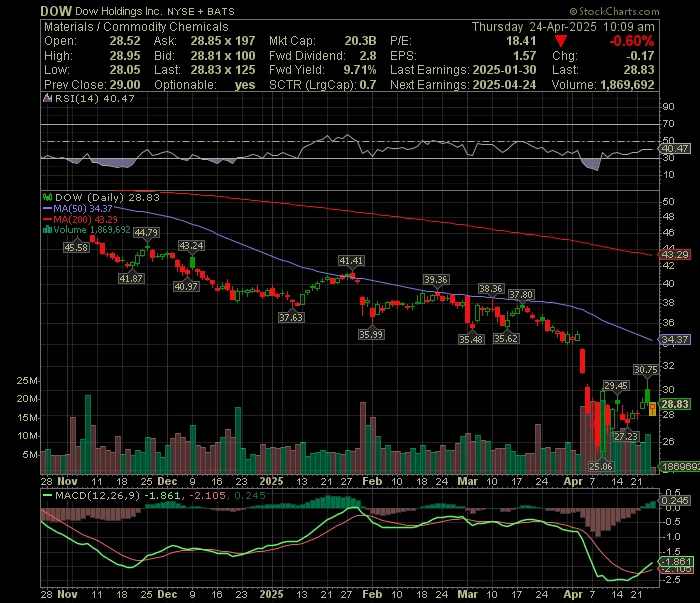The height and width of the screenshot is (603, 700).
Task: Click the Ask 28.85 x 197 value
Action: (223, 41)
